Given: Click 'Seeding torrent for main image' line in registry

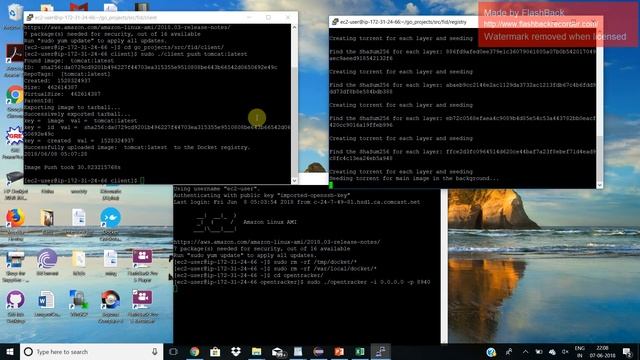Looking at the screenshot, I should point(414,178).
